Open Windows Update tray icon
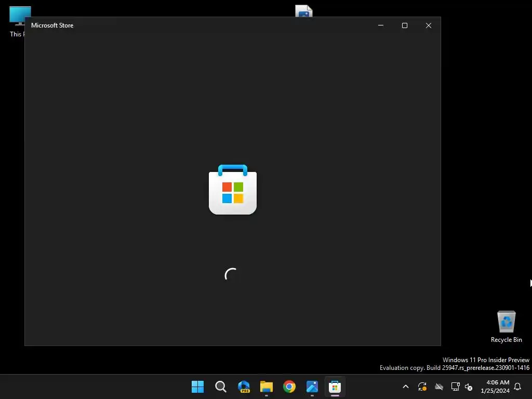This screenshot has height=399, width=532. (422, 387)
